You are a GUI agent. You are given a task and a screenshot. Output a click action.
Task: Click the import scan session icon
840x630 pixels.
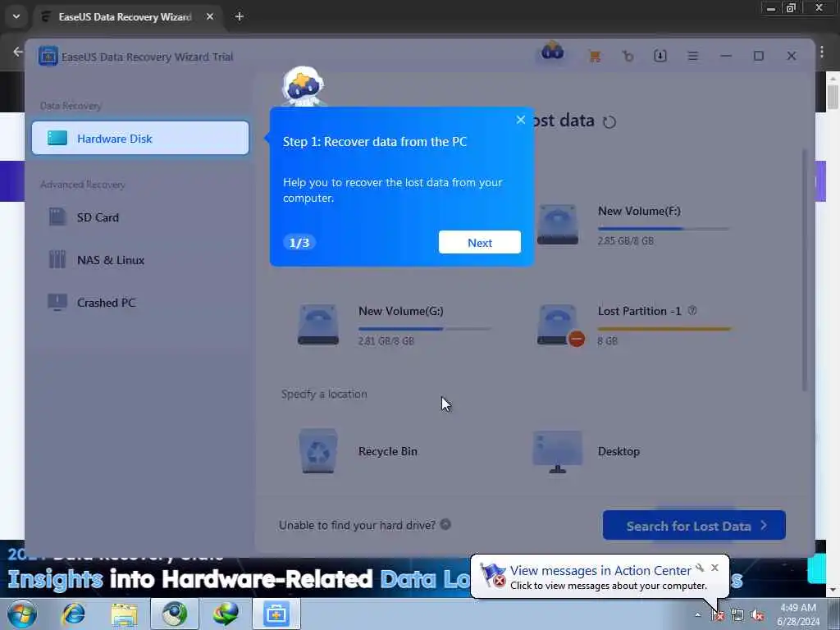point(660,56)
